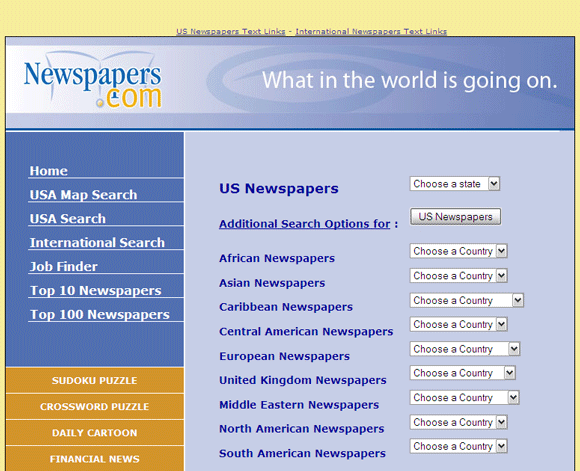Open USA Map Search page
Viewport: 580px width, 471px height.
coord(83,195)
